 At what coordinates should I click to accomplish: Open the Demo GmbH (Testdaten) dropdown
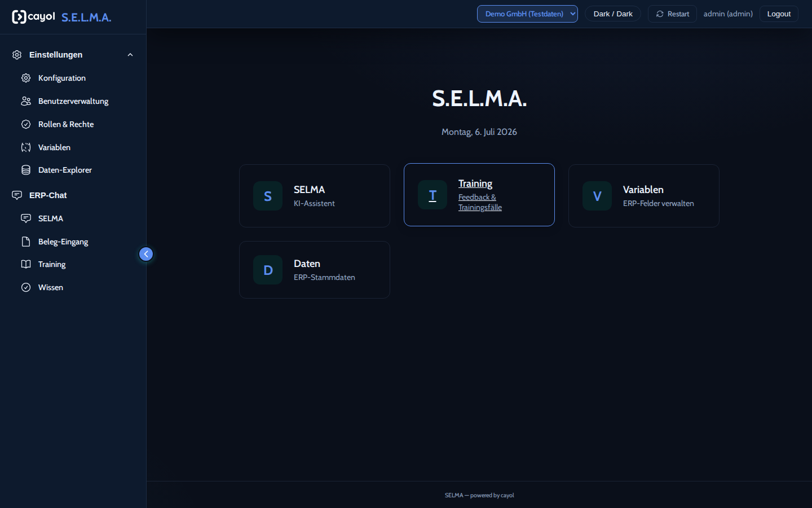(527, 14)
